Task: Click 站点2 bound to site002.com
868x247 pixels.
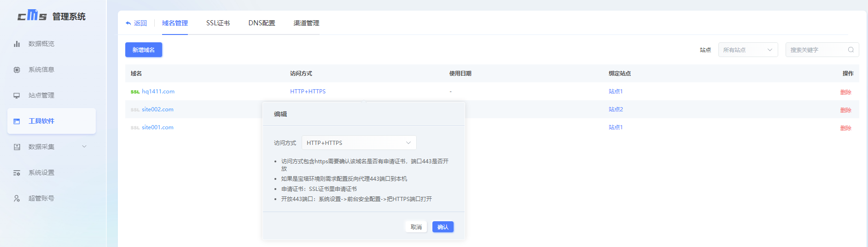Action: click(x=616, y=109)
